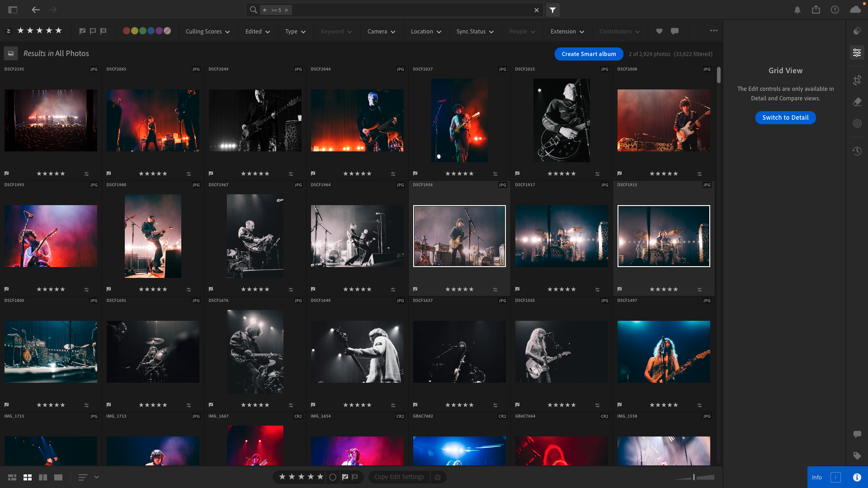Click the Share export icon
The width and height of the screenshot is (868, 488).
[816, 10]
